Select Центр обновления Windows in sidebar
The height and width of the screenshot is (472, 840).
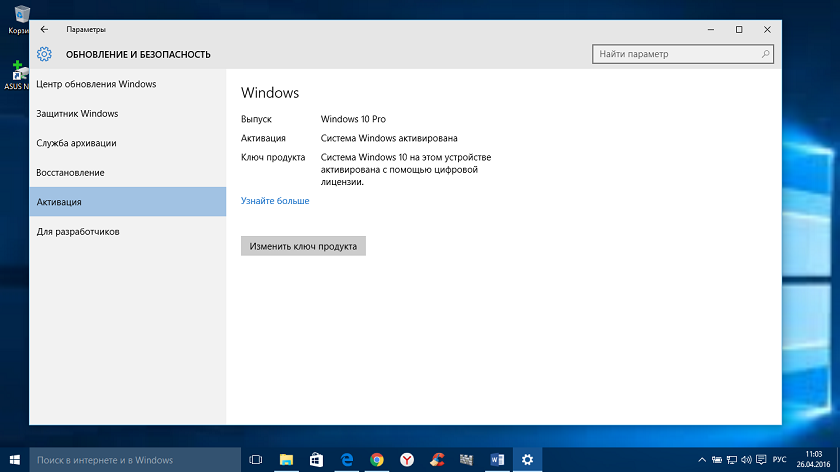point(96,84)
